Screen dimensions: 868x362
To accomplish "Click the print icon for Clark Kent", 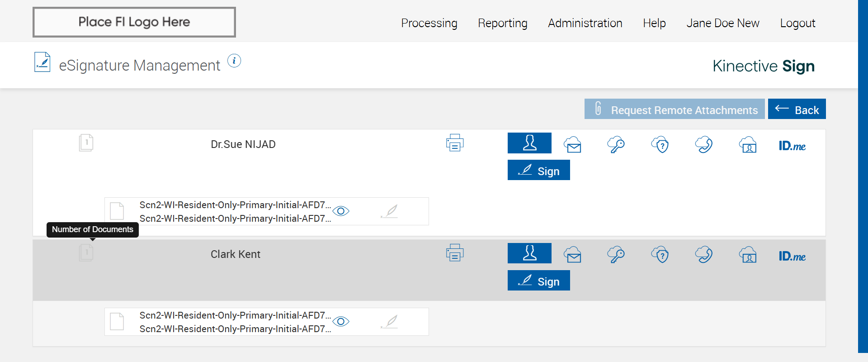I will (x=455, y=253).
